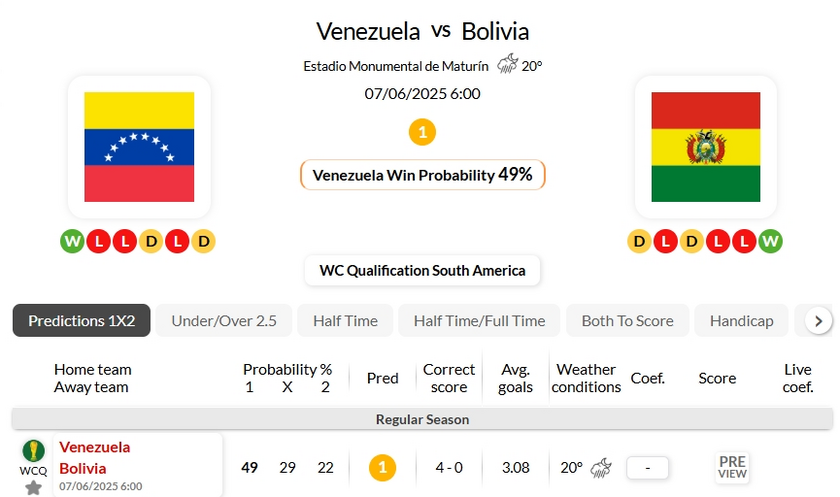Click the orange Pred 1 badge in row
This screenshot has height=497, width=840.
coord(382,467)
